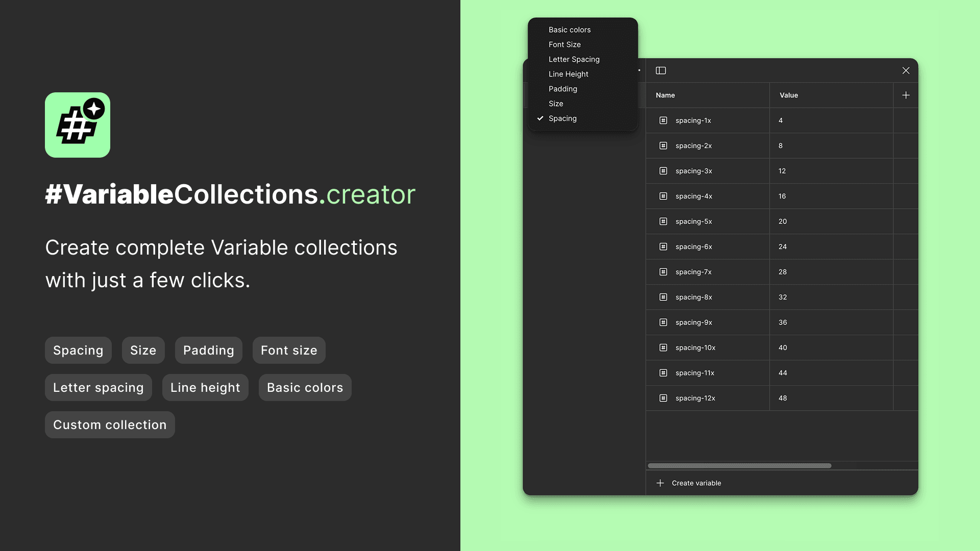Select the spacing-10x variable name
The width and height of the screenshot is (980, 551).
[695, 347]
